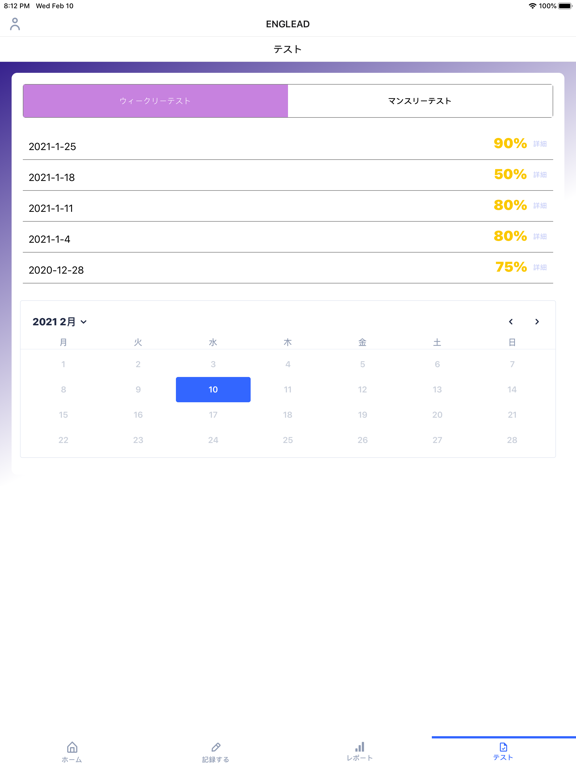Open 詳細 link for 2021-1-4 result
This screenshot has height=768, width=576.
(540, 237)
